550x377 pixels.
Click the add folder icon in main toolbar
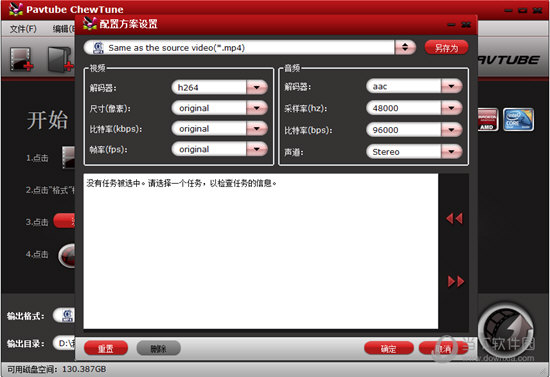pyautogui.click(x=60, y=60)
